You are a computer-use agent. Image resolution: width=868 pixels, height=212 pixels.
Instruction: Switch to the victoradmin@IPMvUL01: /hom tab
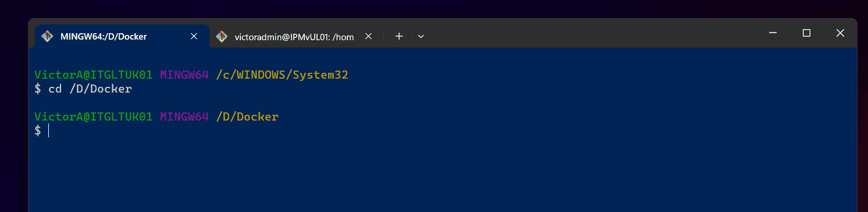tap(294, 36)
